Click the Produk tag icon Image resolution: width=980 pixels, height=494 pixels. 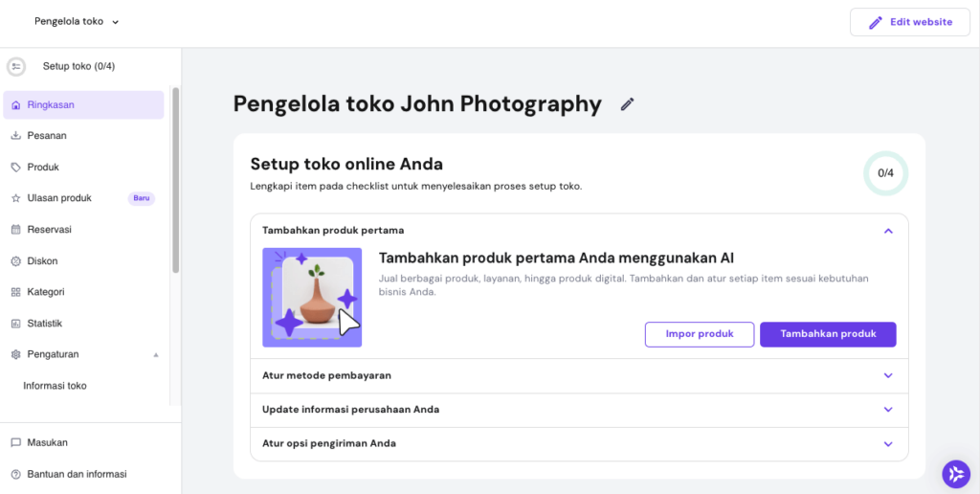(x=15, y=168)
